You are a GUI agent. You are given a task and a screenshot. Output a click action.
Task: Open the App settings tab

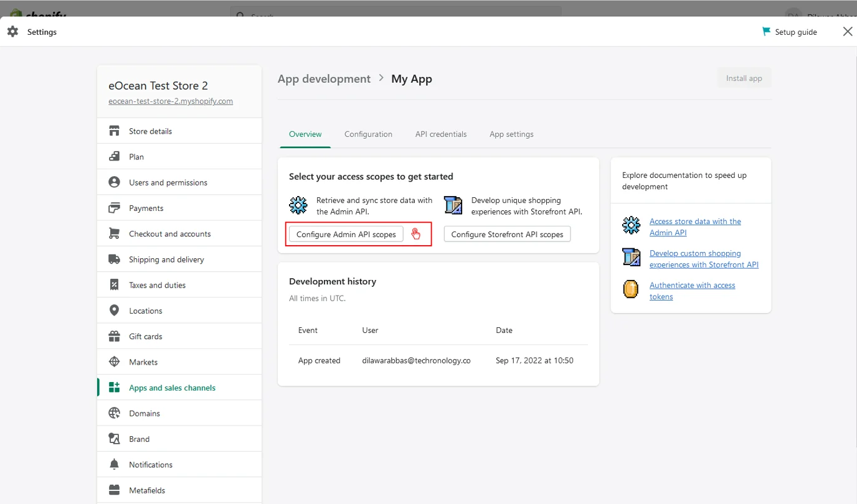click(511, 134)
